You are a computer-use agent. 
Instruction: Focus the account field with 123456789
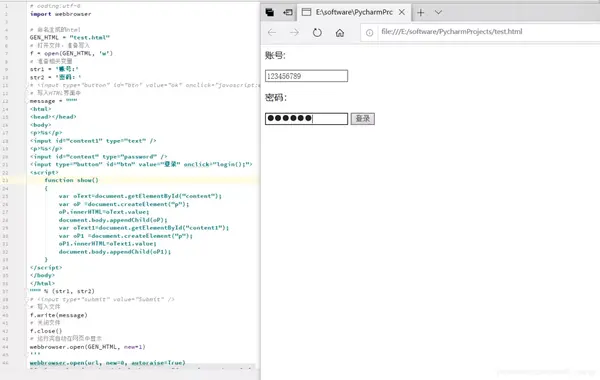click(307, 76)
